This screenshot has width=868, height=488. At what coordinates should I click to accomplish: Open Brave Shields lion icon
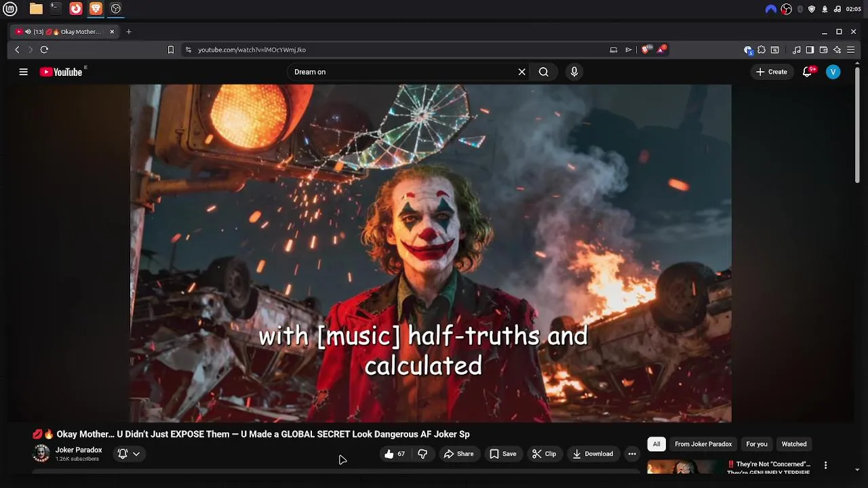pyautogui.click(x=646, y=49)
